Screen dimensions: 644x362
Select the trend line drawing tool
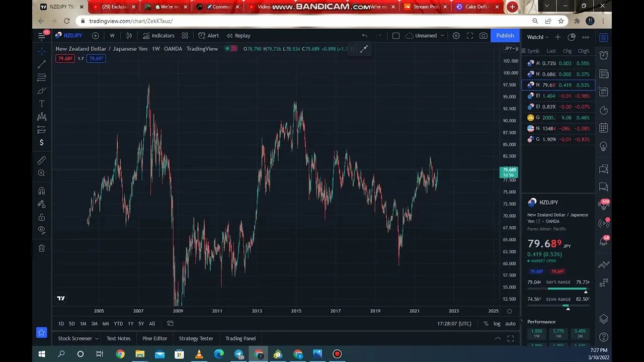click(x=42, y=64)
